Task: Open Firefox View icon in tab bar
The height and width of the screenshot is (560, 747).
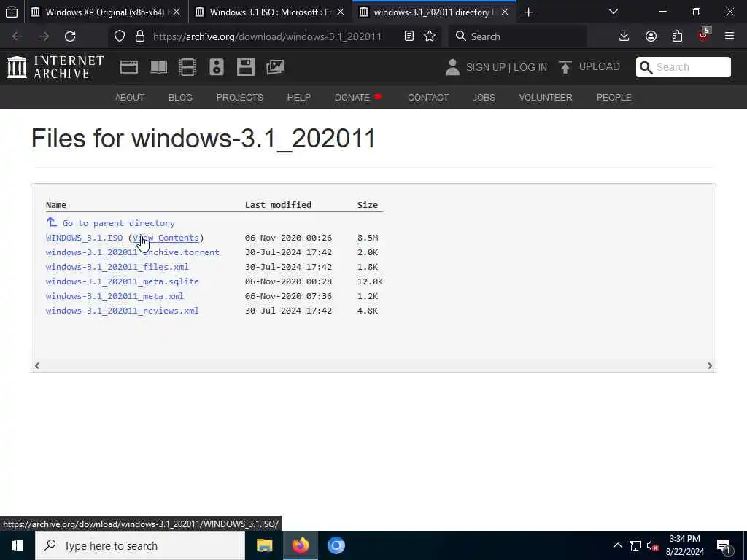Action: [x=12, y=12]
